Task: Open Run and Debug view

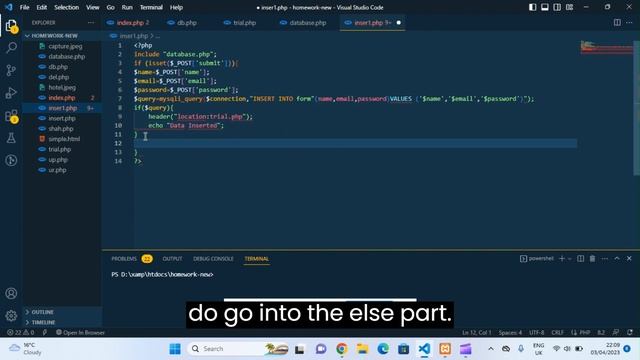Action: point(11,93)
